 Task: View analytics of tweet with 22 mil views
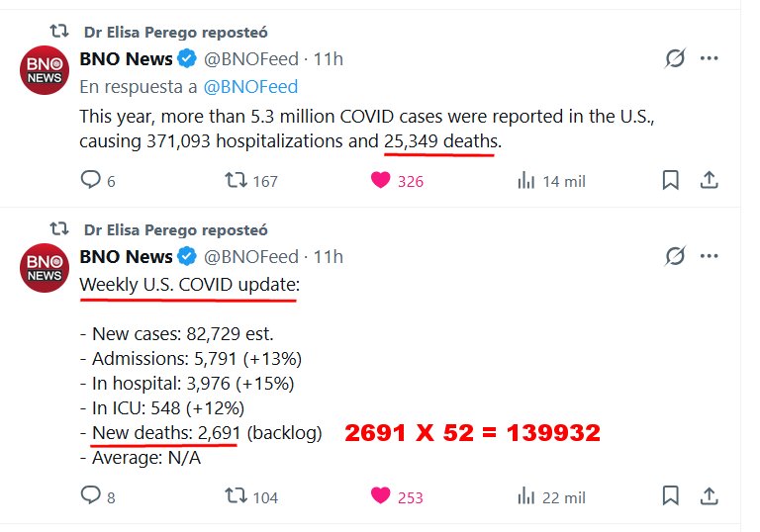(526, 496)
